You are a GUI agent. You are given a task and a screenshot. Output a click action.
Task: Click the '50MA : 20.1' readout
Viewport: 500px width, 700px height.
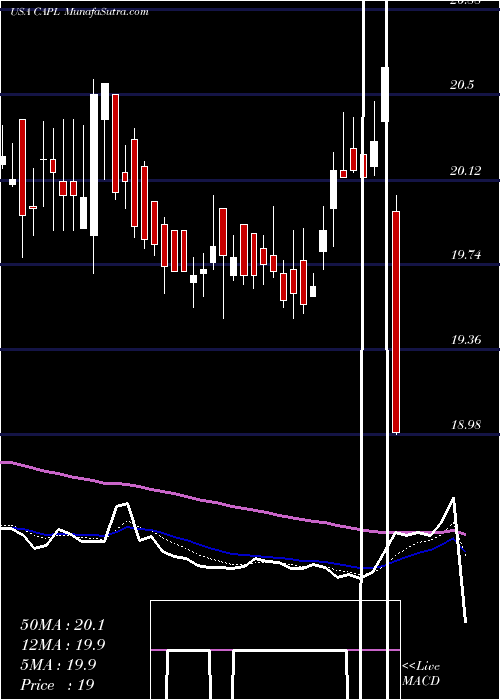pyautogui.click(x=62, y=625)
